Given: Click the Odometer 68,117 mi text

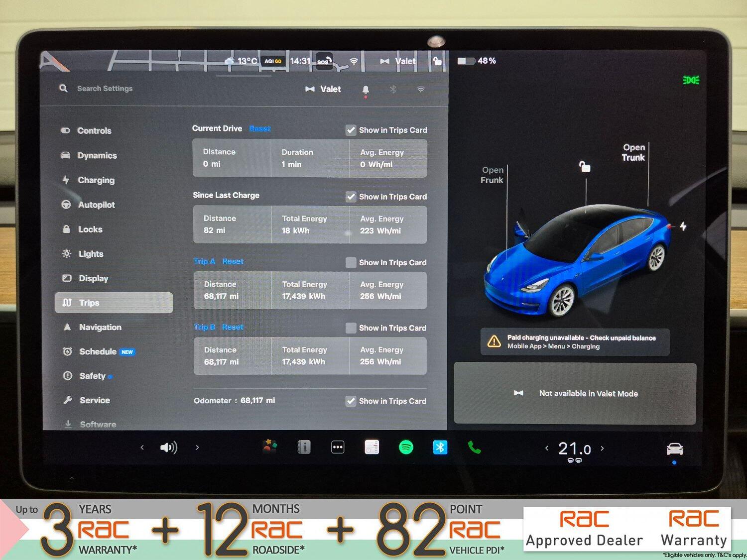Looking at the screenshot, I should point(234,400).
